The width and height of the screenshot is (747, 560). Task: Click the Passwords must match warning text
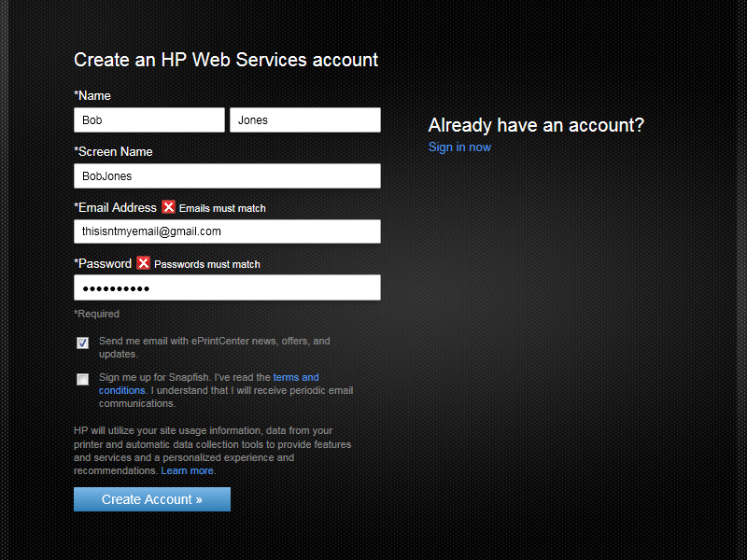click(209, 264)
